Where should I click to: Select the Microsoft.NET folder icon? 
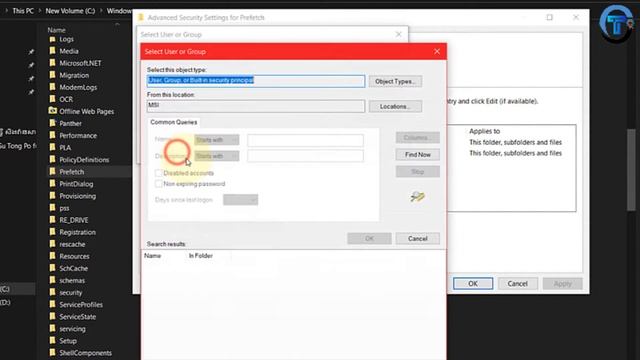[52, 63]
